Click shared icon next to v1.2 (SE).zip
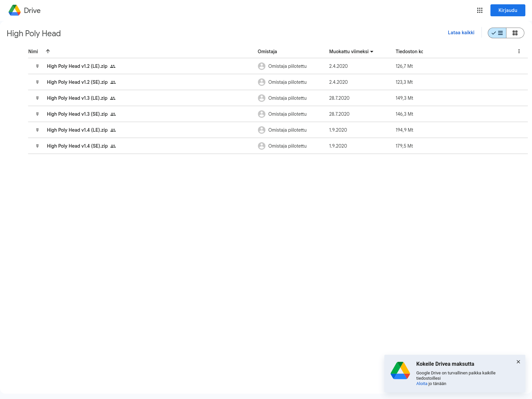532x399 pixels. pyautogui.click(x=113, y=82)
